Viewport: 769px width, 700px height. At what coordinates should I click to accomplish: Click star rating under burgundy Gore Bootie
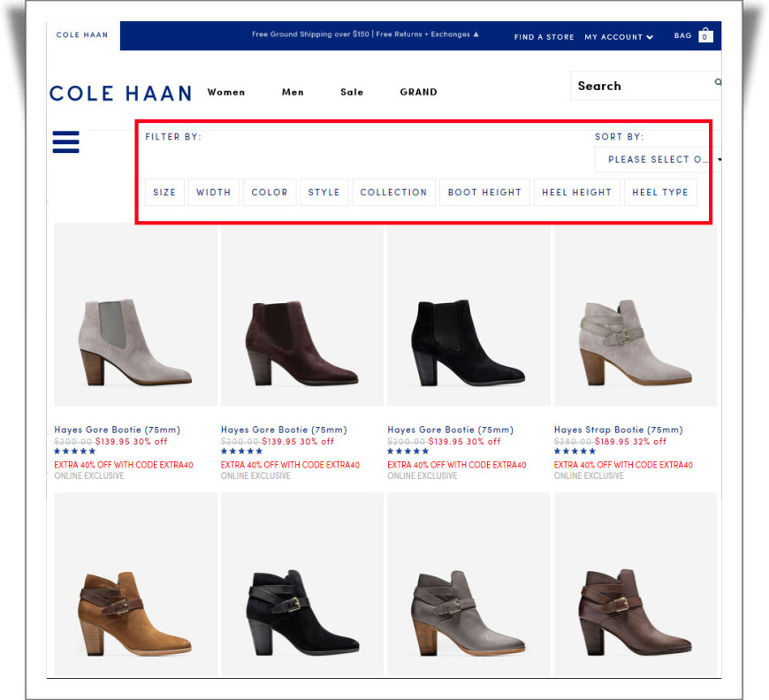tap(241, 452)
